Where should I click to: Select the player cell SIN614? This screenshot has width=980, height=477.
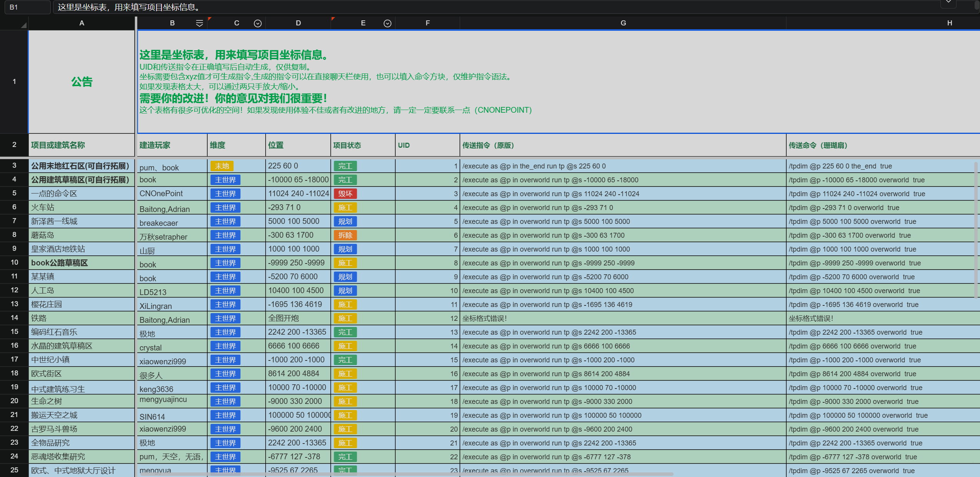(172, 415)
